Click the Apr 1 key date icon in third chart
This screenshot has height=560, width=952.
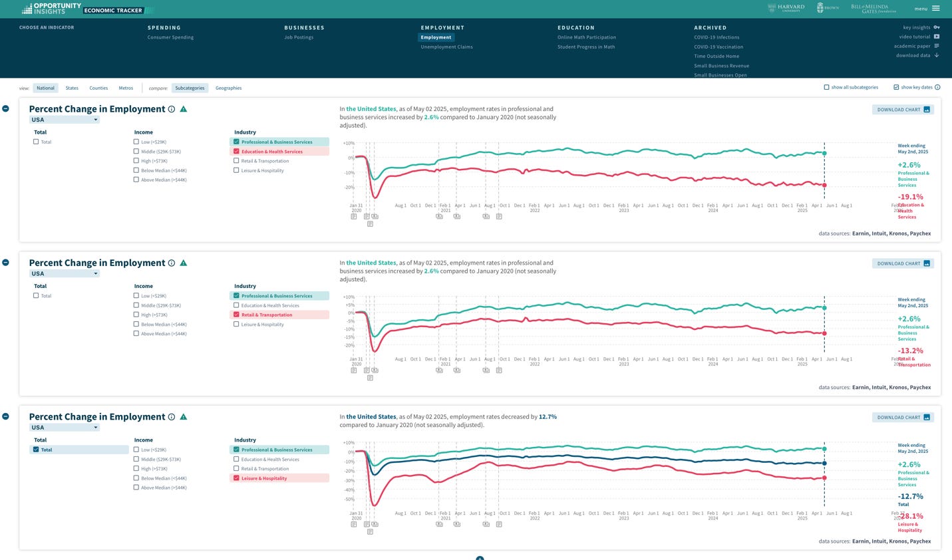pyautogui.click(x=457, y=524)
